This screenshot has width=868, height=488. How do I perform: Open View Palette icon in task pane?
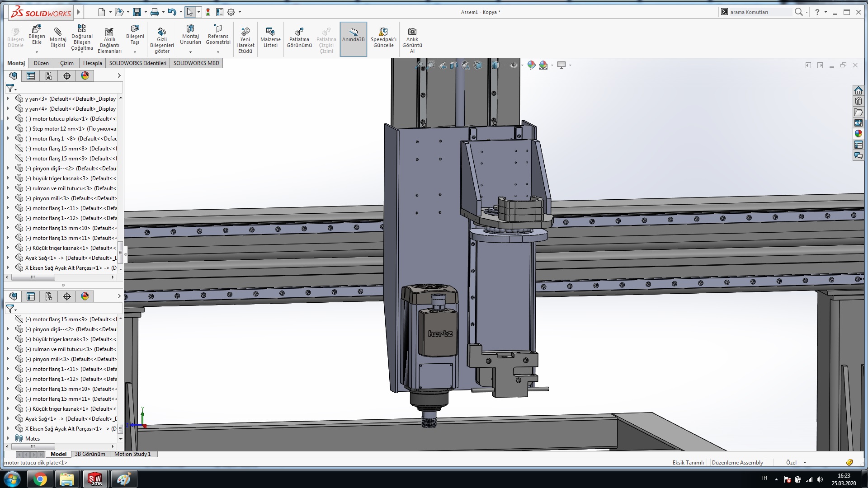pyautogui.click(x=858, y=123)
